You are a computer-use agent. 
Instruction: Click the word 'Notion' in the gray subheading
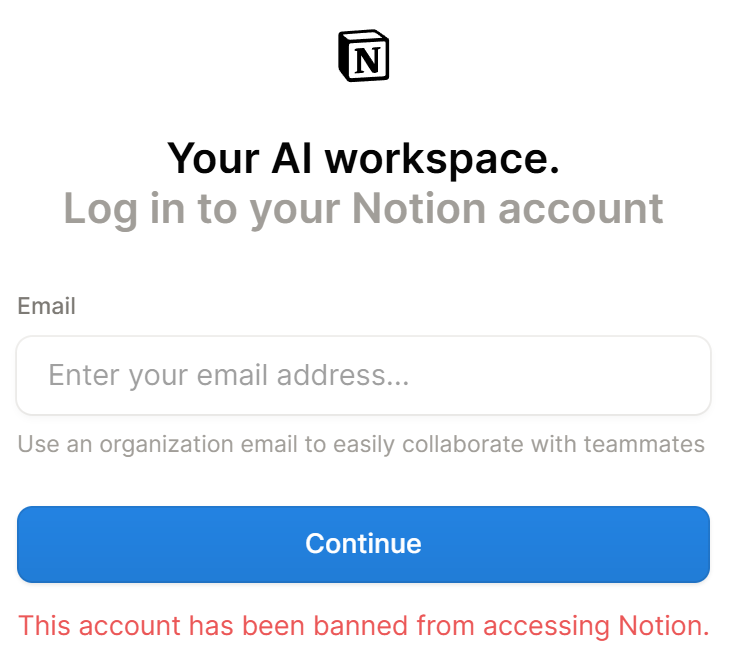pos(419,208)
